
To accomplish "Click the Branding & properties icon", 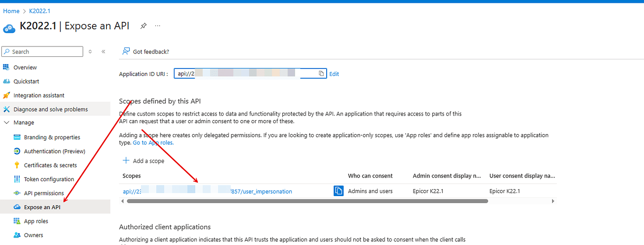I will (x=17, y=137).
